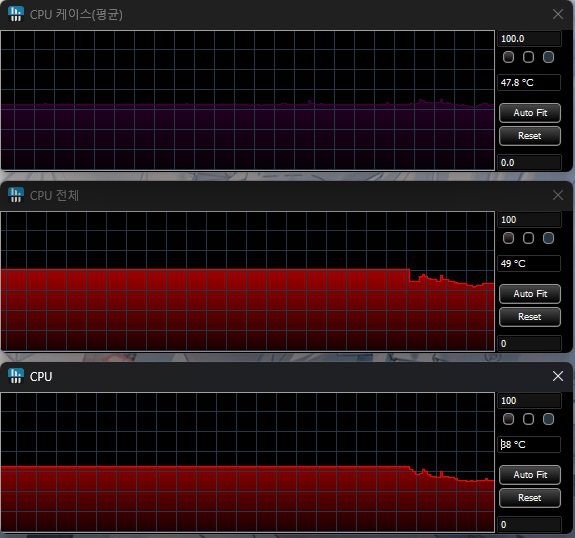The width and height of the screenshot is (575, 538).
Task: Close the CPU 케이스(평균) graph window
Action: pyautogui.click(x=558, y=14)
